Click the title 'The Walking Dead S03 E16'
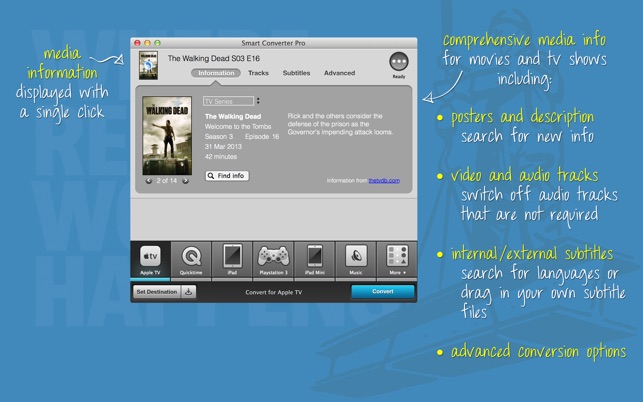Image resolution: width=643 pixels, height=402 pixels. click(x=214, y=58)
